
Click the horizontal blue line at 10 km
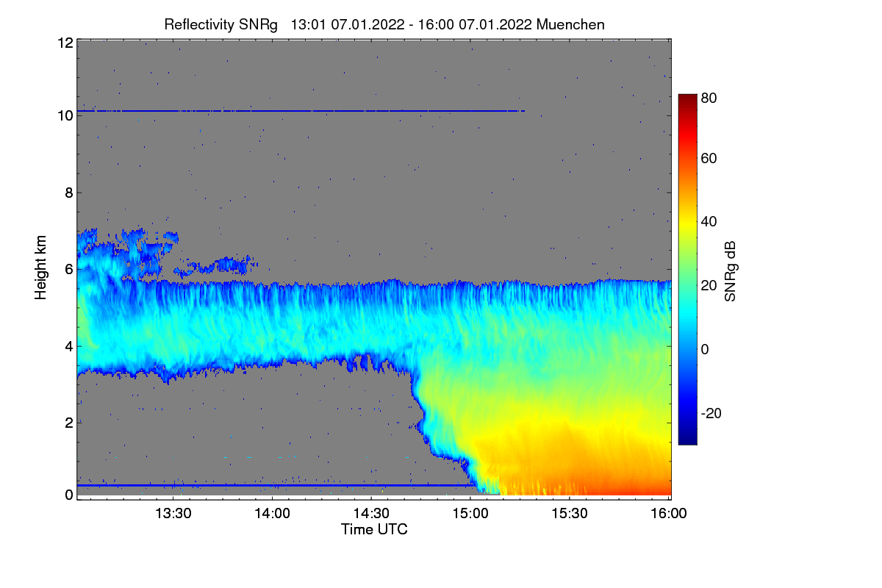tap(301, 111)
